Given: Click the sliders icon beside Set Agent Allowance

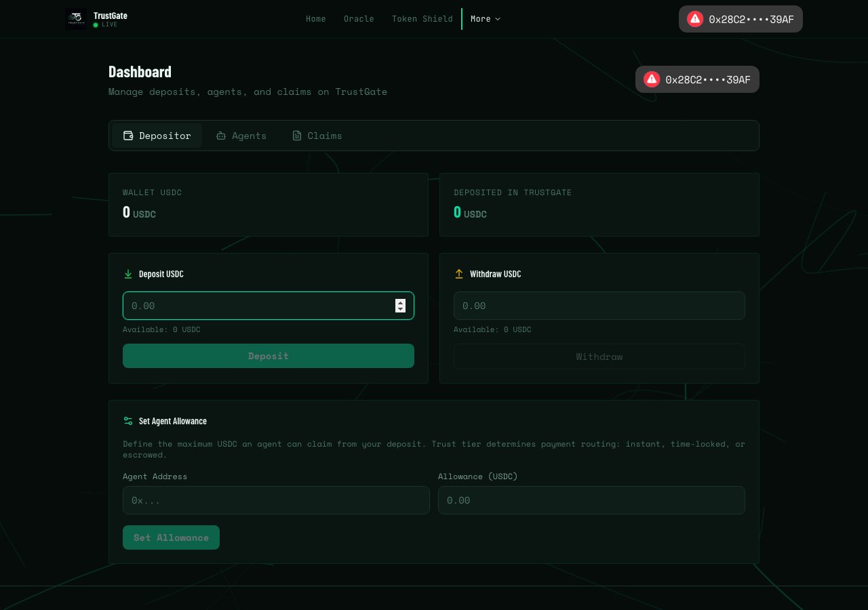Looking at the screenshot, I should 128,421.
